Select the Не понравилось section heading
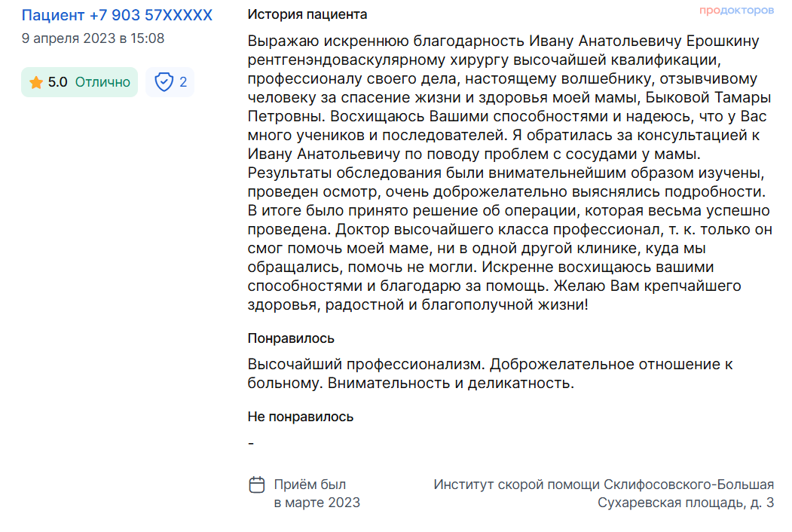This screenshot has height=532, width=792. (x=301, y=417)
